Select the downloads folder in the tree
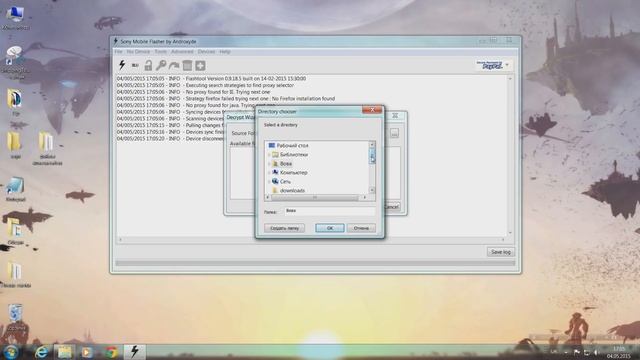Image resolution: width=640 pixels, height=360 pixels. [292, 190]
